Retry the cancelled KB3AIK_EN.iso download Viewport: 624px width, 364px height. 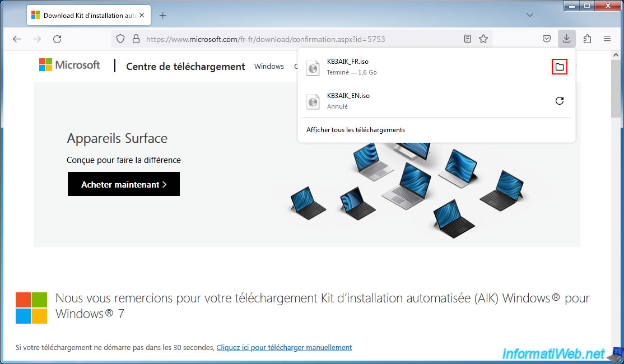(559, 101)
